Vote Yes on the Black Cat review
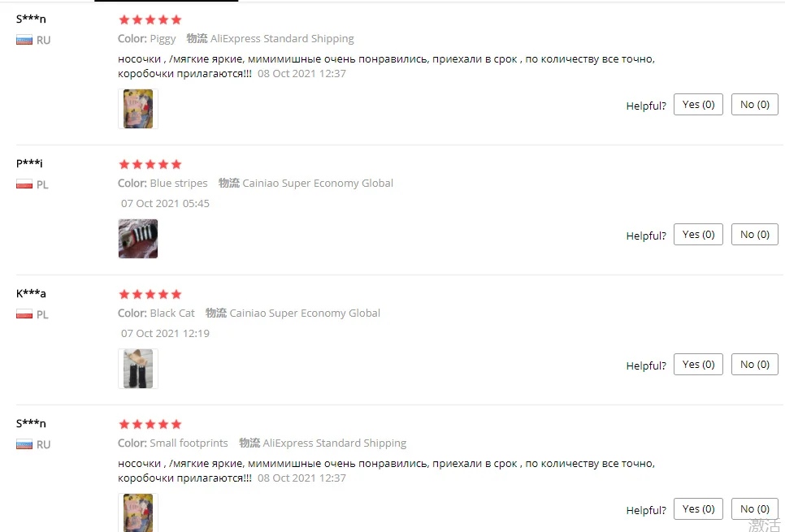This screenshot has width=785, height=532. [698, 365]
